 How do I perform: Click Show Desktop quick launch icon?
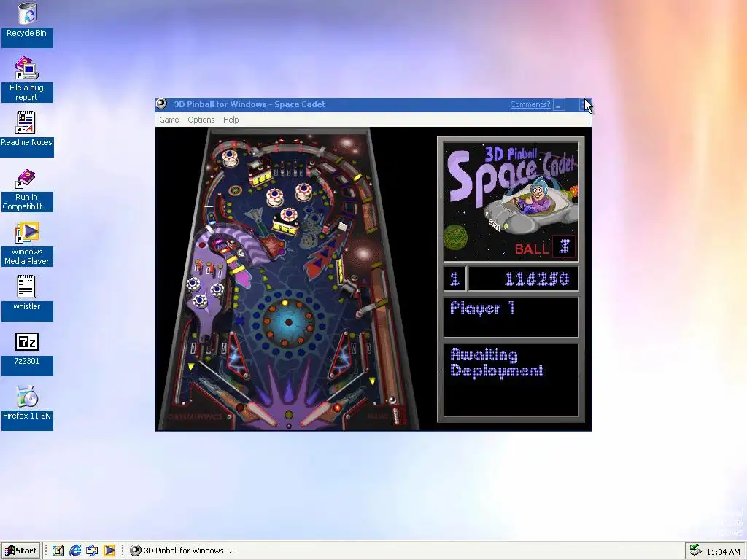pos(58,551)
